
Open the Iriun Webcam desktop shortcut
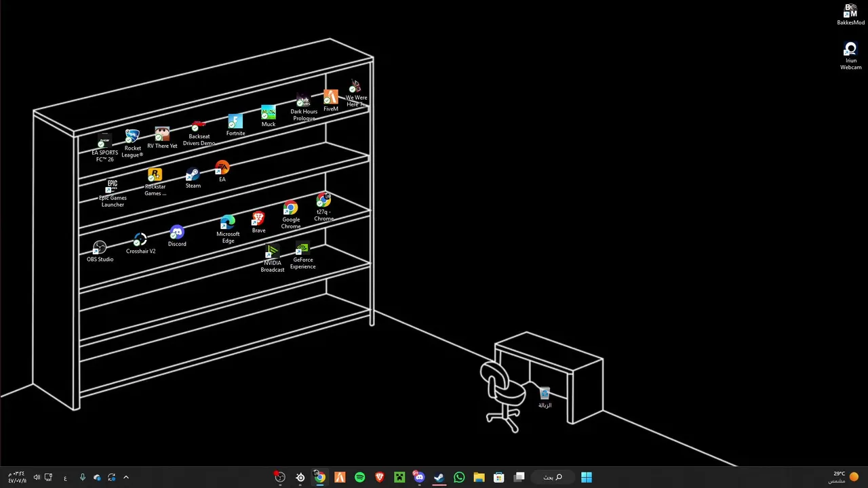850,56
